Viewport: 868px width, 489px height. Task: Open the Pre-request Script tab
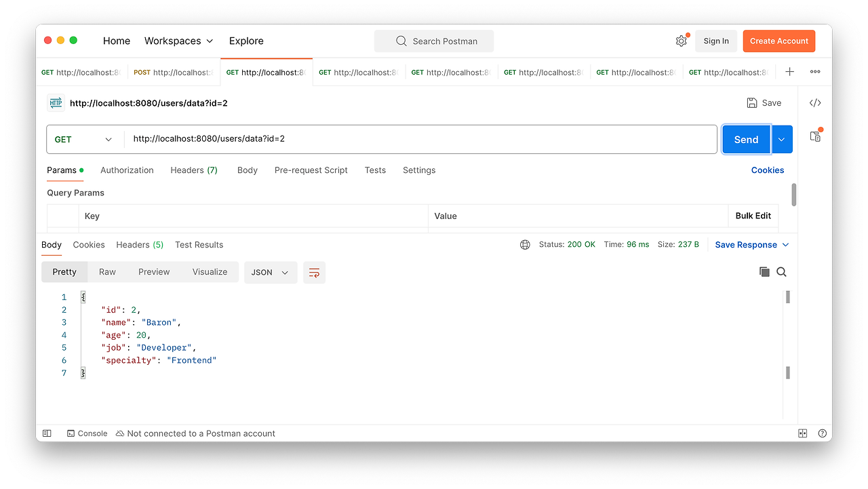click(x=311, y=170)
